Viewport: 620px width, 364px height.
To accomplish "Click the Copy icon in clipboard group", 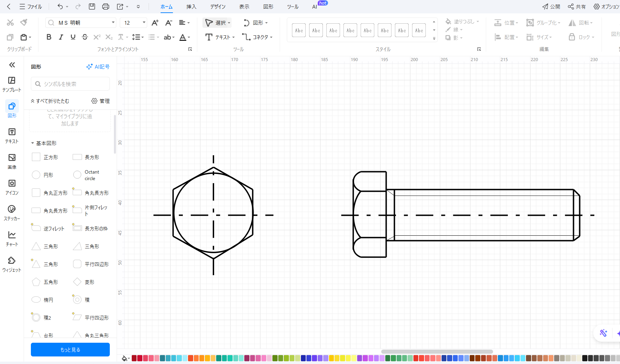I will pos(10,37).
